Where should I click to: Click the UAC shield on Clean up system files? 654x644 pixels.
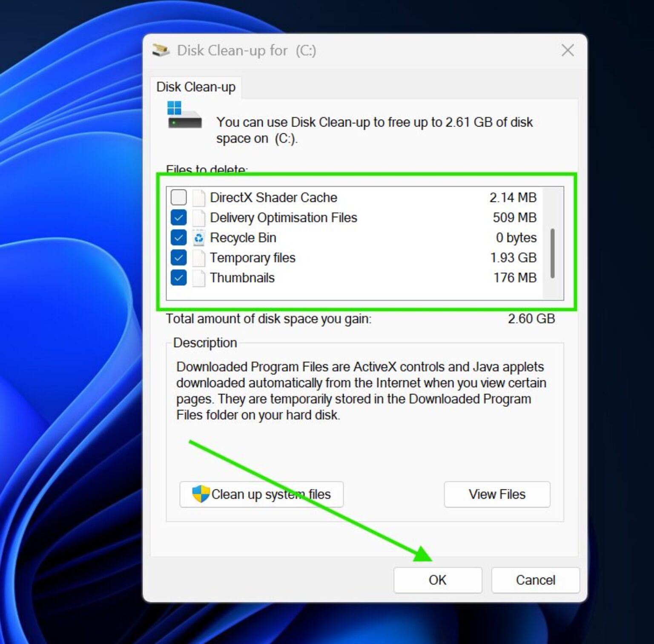[x=201, y=494]
